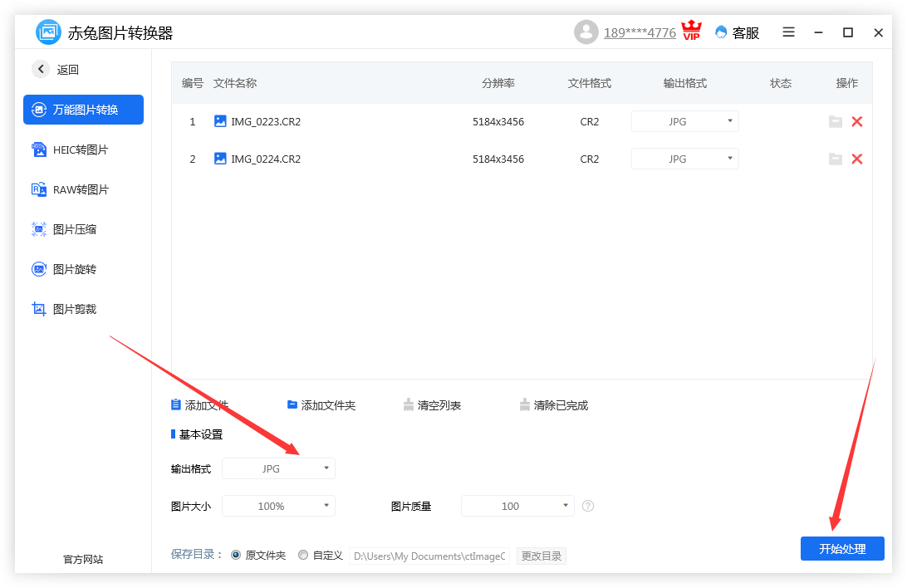Select the 自定义 radio button
This screenshot has width=907, height=588.
coord(303,555)
